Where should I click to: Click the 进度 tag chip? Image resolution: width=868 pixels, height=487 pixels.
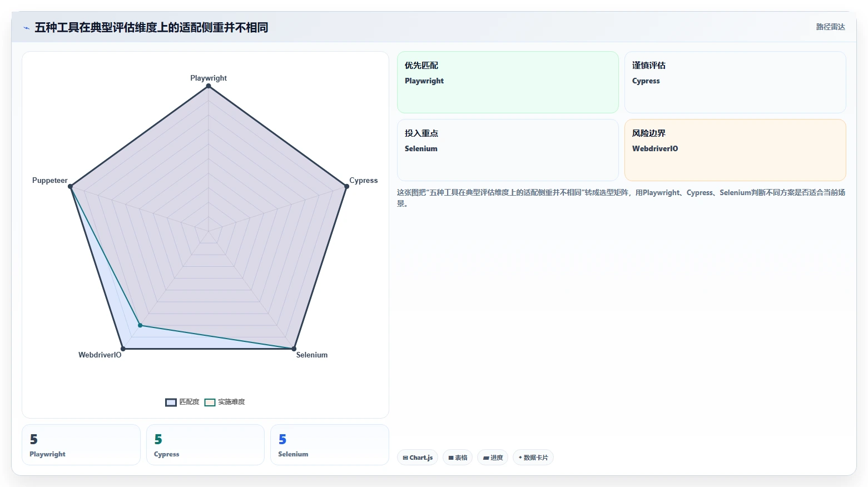point(493,458)
